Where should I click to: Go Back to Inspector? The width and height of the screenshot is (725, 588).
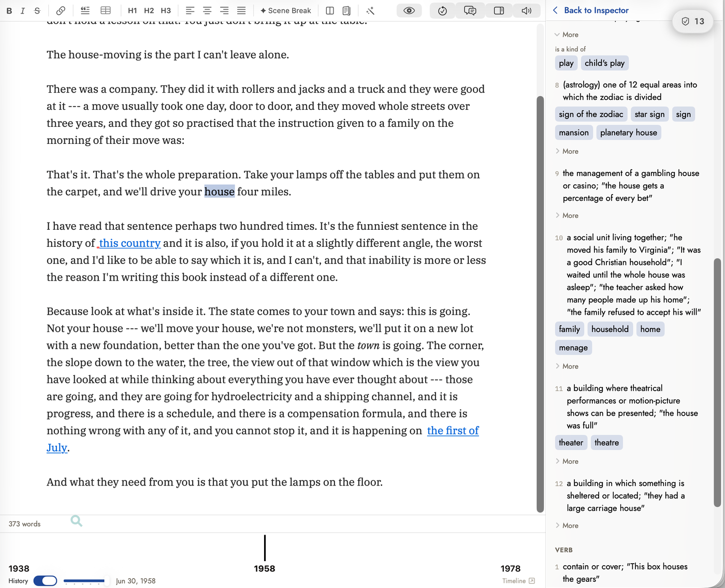tap(591, 10)
